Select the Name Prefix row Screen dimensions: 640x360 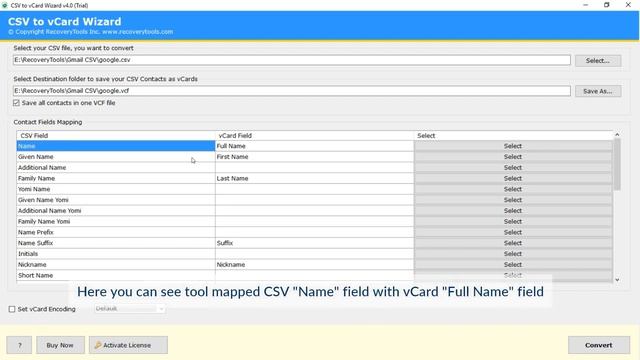click(116, 232)
